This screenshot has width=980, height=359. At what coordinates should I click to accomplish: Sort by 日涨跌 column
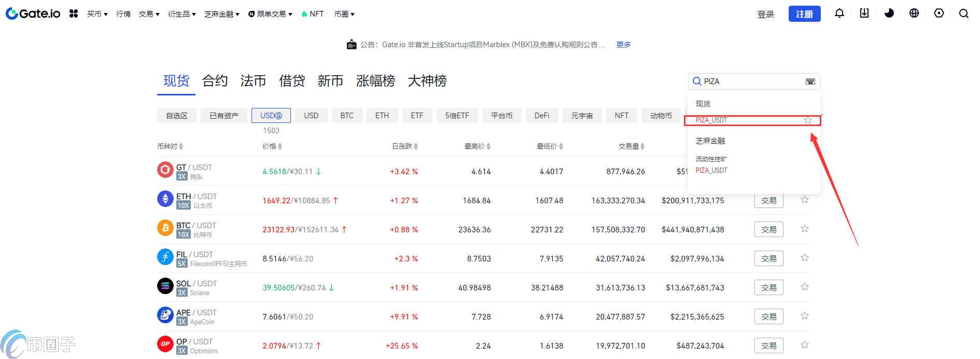405,146
